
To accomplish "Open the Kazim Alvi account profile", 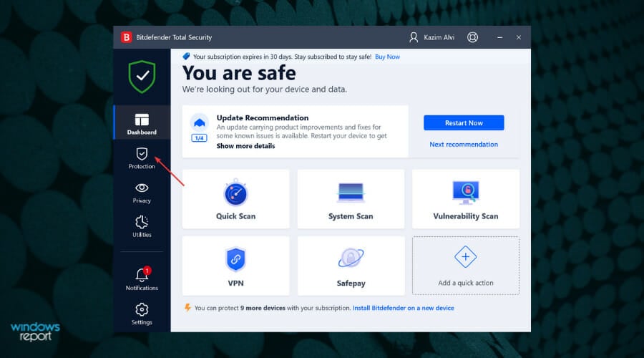I will [x=432, y=37].
